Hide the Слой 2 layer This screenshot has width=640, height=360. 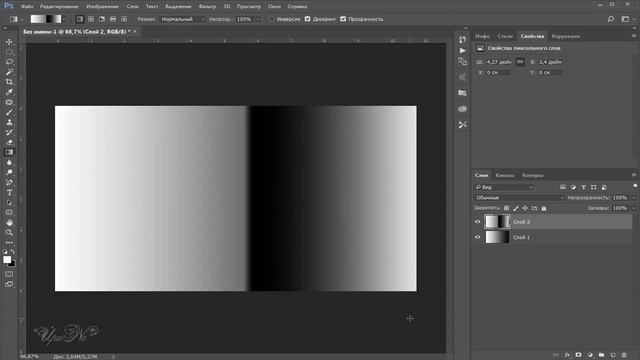477,222
